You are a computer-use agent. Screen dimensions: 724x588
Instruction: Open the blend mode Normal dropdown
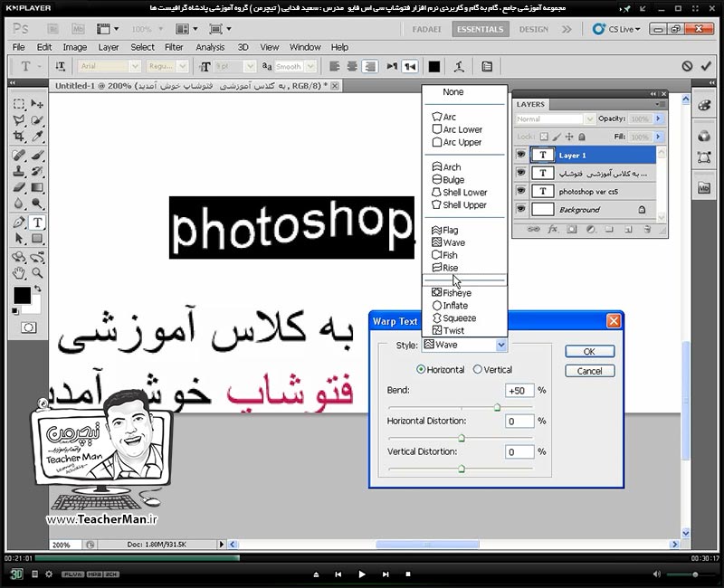pos(590,119)
